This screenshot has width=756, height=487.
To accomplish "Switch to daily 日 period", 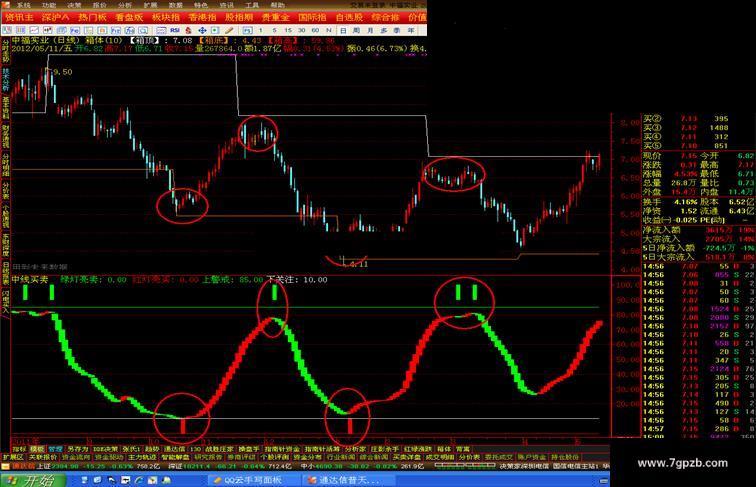I will (x=343, y=30).
